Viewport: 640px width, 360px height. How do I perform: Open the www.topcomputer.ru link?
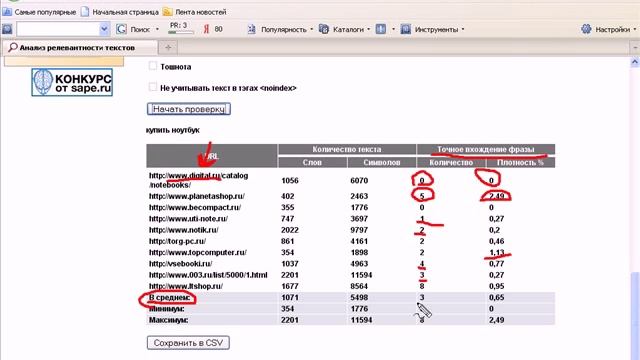tap(198, 253)
